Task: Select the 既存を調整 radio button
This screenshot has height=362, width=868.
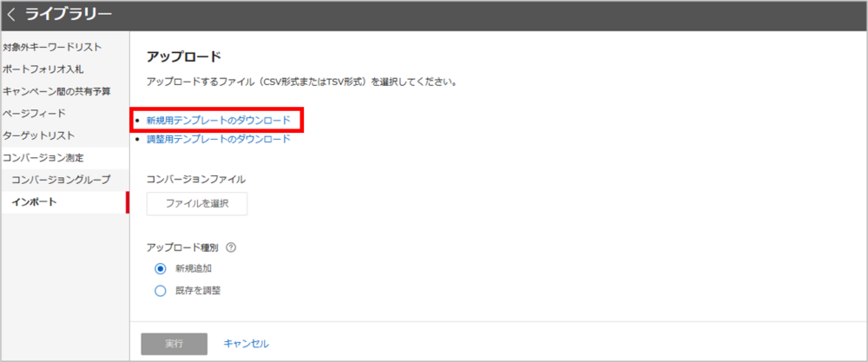Action: pyautogui.click(x=160, y=291)
